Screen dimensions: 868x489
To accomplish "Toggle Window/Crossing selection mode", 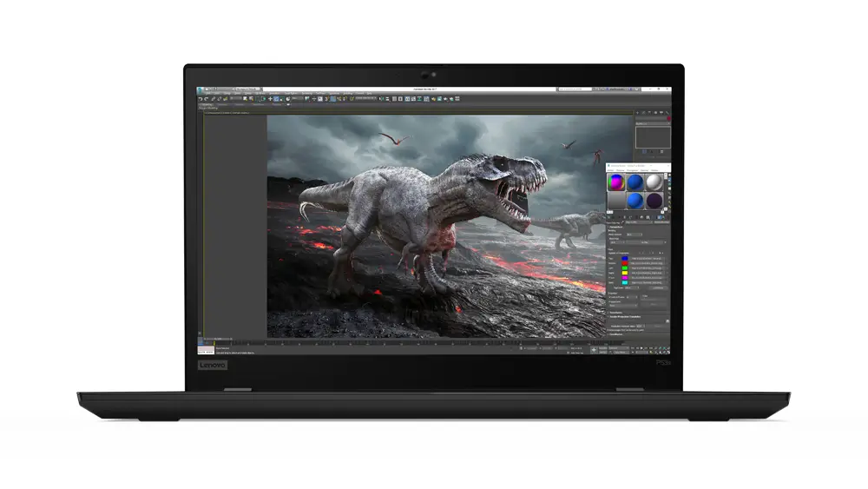I will [264, 98].
